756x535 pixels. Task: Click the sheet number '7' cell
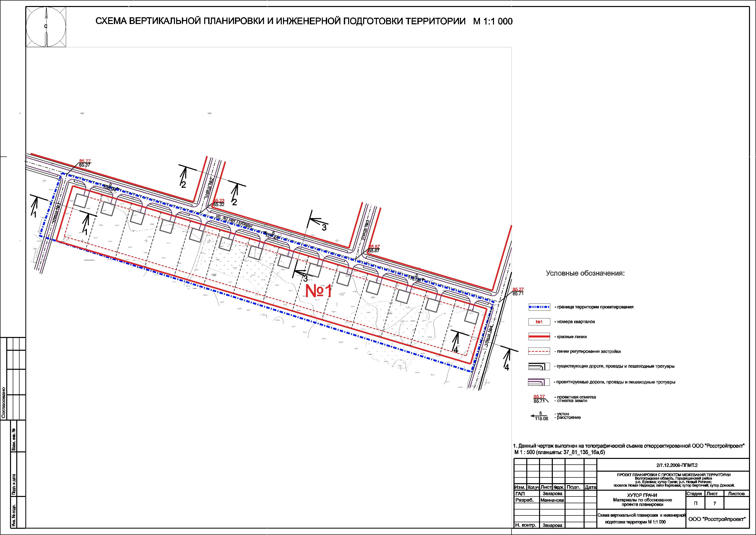[x=714, y=503]
